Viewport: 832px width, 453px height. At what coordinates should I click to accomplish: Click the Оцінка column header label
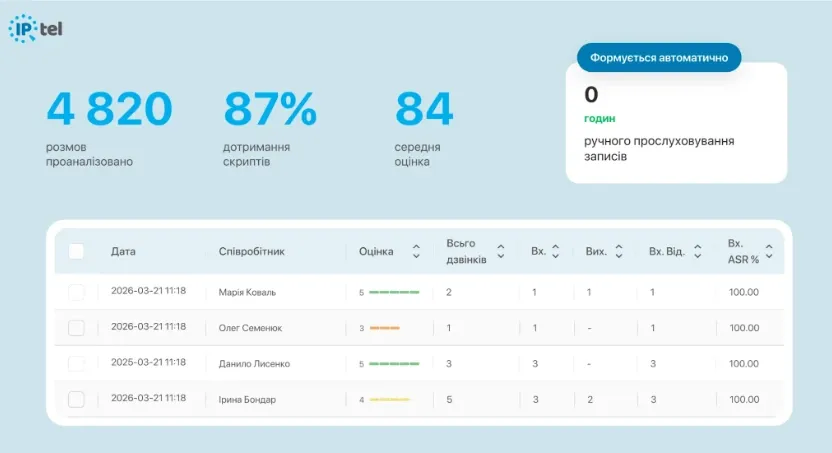[x=376, y=251]
